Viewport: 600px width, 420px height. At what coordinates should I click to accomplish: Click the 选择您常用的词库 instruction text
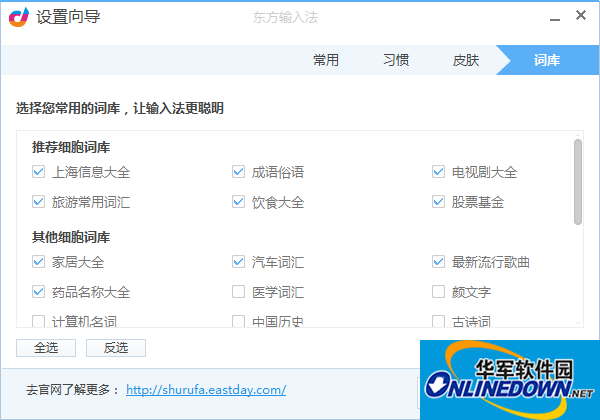click(x=119, y=108)
